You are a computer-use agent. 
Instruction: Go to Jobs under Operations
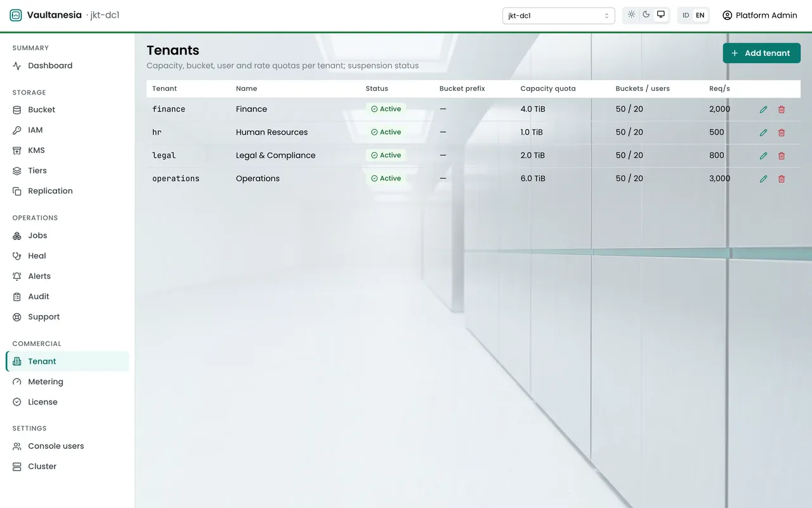click(x=67, y=236)
